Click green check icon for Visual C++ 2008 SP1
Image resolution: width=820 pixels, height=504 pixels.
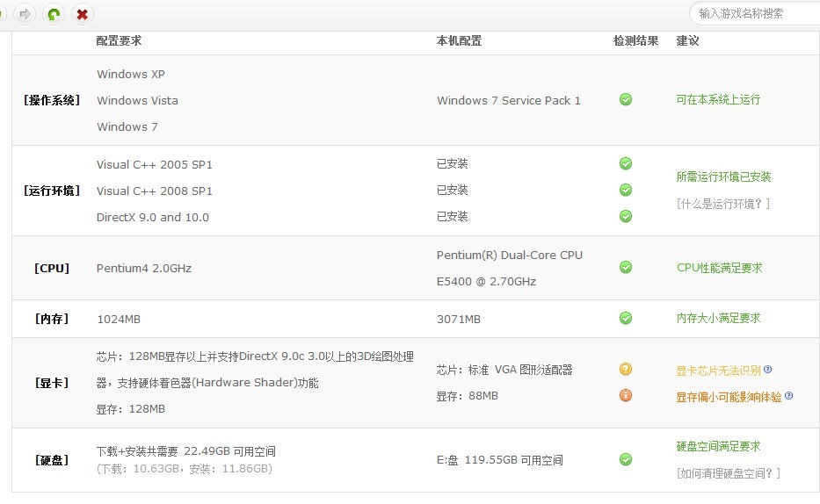pyautogui.click(x=626, y=190)
